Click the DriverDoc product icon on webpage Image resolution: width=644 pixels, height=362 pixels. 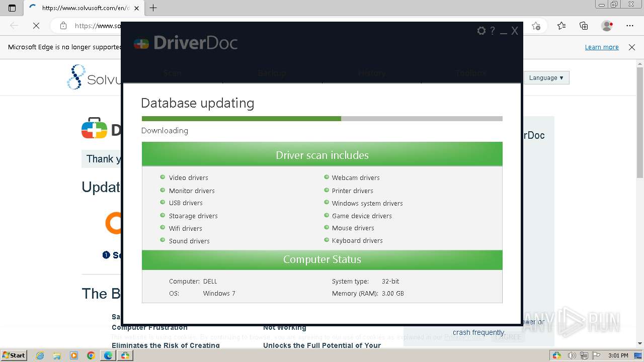click(95, 128)
